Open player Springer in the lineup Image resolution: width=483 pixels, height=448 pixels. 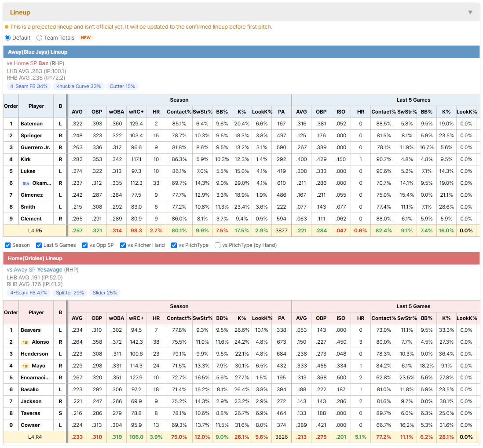click(x=31, y=136)
